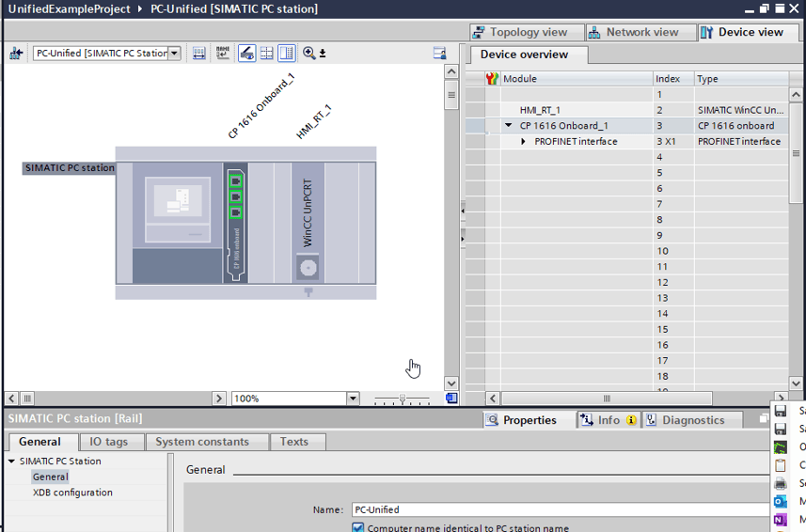
Task: Click the Name input field
Action: tap(561, 509)
